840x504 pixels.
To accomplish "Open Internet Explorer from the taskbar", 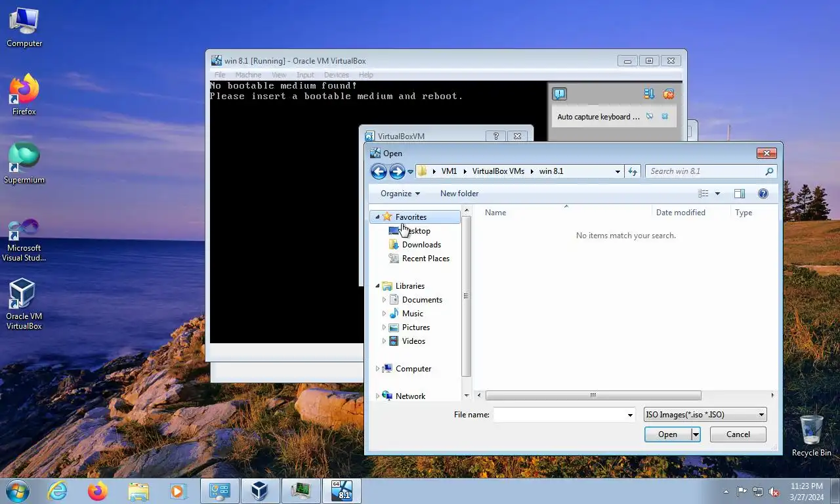I will tap(58, 491).
